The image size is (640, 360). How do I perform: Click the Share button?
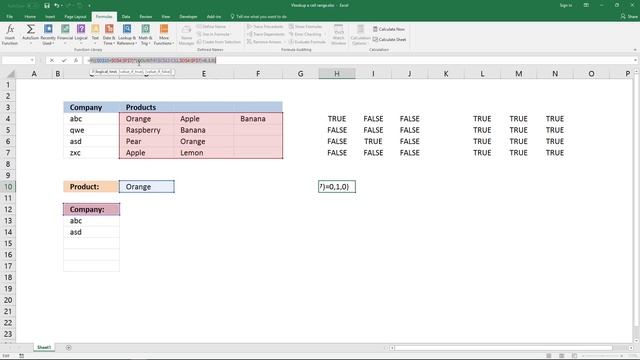click(x=629, y=17)
